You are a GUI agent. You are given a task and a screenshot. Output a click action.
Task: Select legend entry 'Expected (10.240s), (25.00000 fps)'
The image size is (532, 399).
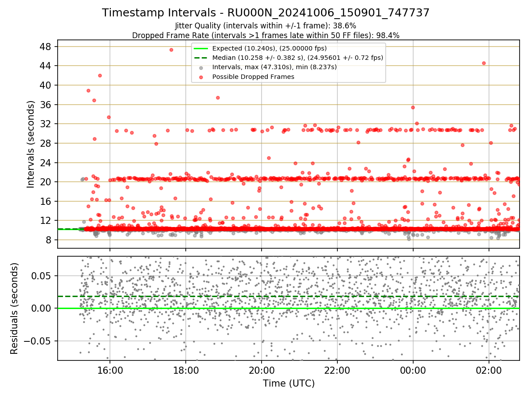pyautogui.click(x=270, y=48)
